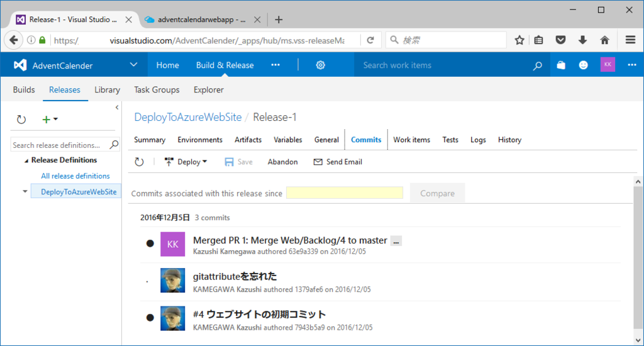Image resolution: width=644 pixels, height=346 pixels.
Task: Open the Work items tab
Action: [x=411, y=140]
